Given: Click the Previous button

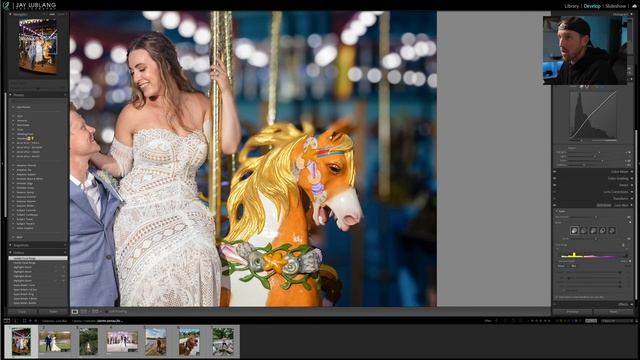Looking at the screenshot, I should [572, 311].
